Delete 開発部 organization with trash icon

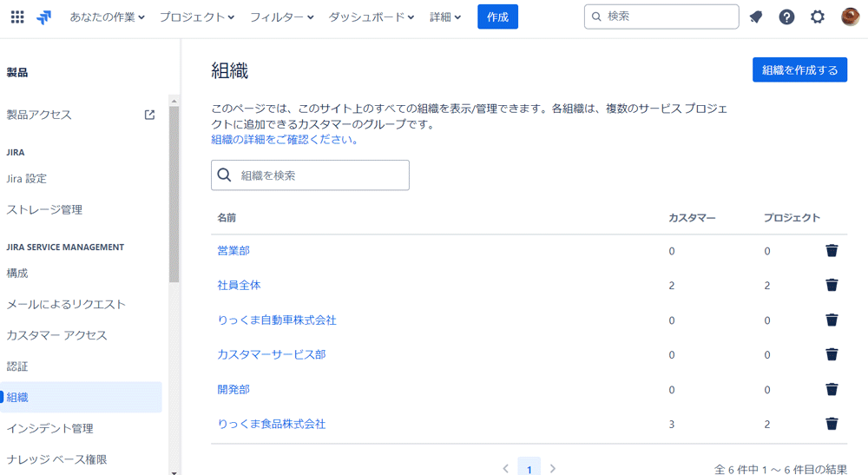832,389
